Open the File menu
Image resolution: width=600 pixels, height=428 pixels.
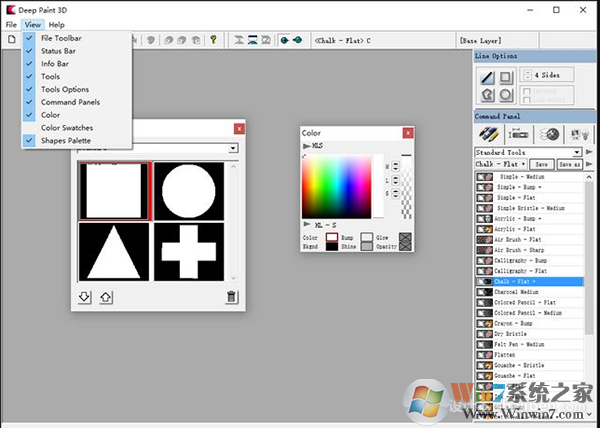[x=10, y=24]
